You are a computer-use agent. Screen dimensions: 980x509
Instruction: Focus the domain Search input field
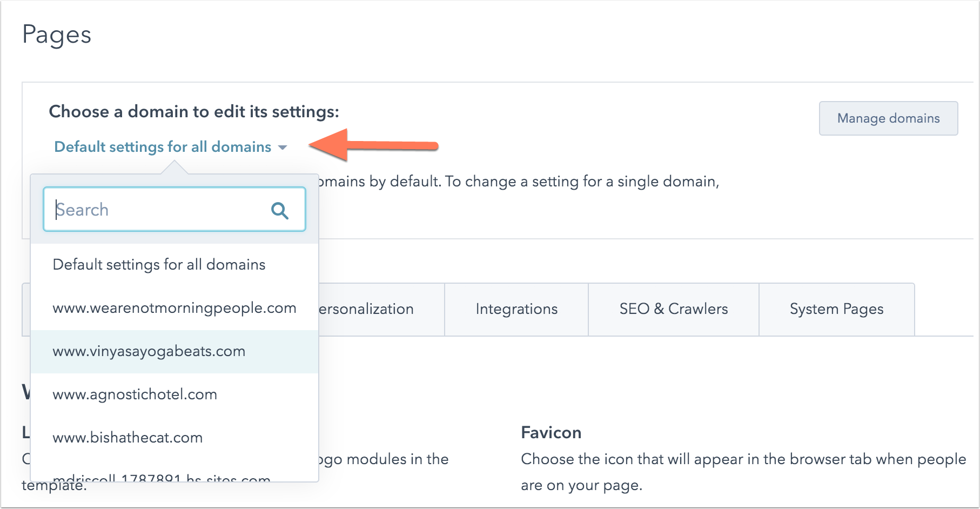pos(174,209)
